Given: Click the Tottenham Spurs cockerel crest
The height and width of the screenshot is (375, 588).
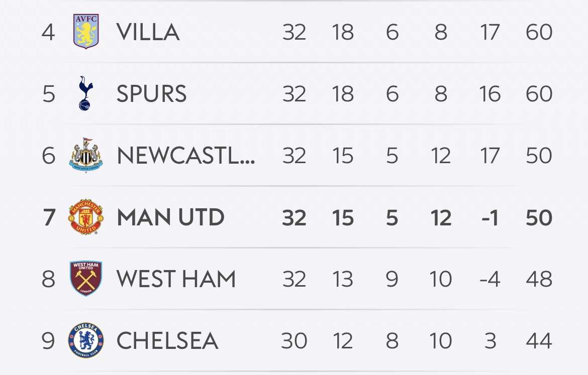Looking at the screenshot, I should click(x=86, y=93).
